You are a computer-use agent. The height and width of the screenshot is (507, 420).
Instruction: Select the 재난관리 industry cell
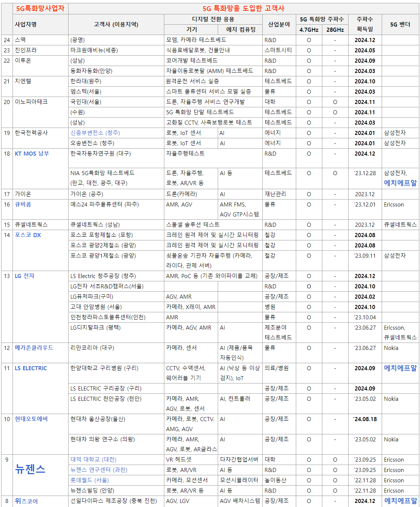click(x=279, y=194)
